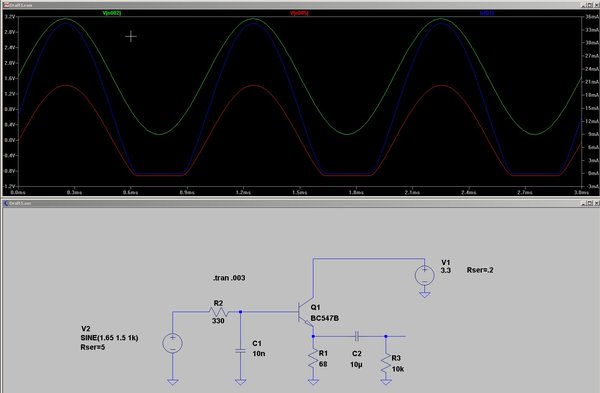This screenshot has width=600, height=393.
Task: Click the time axis at the plot bottom
Action: pos(300,192)
